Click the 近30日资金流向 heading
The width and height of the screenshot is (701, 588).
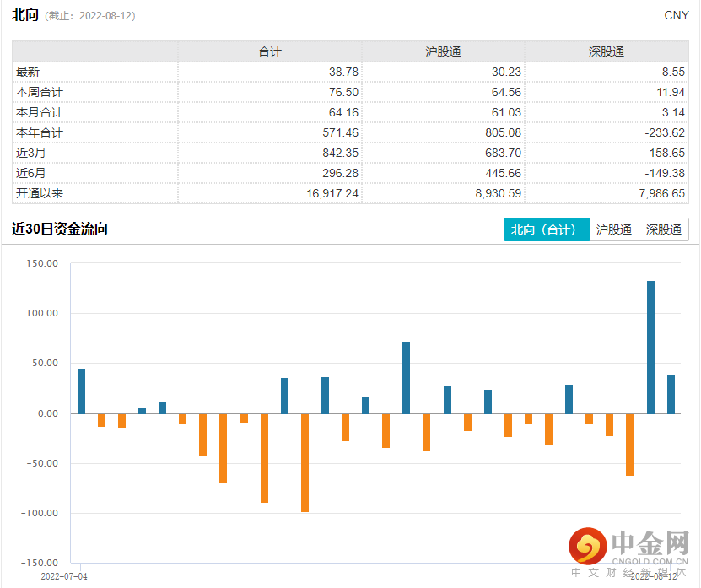coord(60,229)
